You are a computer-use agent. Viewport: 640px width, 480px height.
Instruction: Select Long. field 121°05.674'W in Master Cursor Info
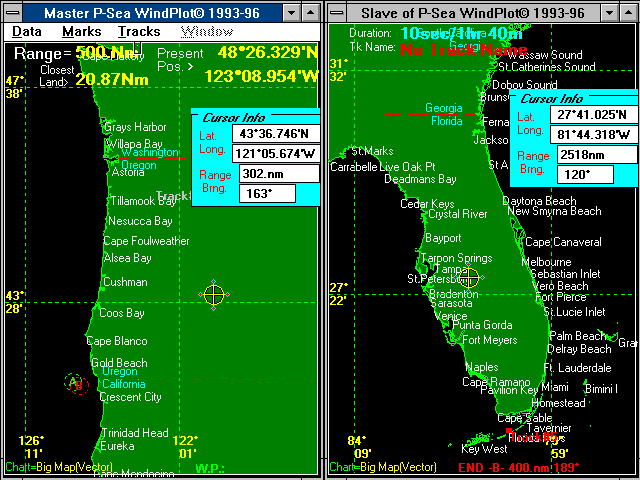click(x=276, y=154)
